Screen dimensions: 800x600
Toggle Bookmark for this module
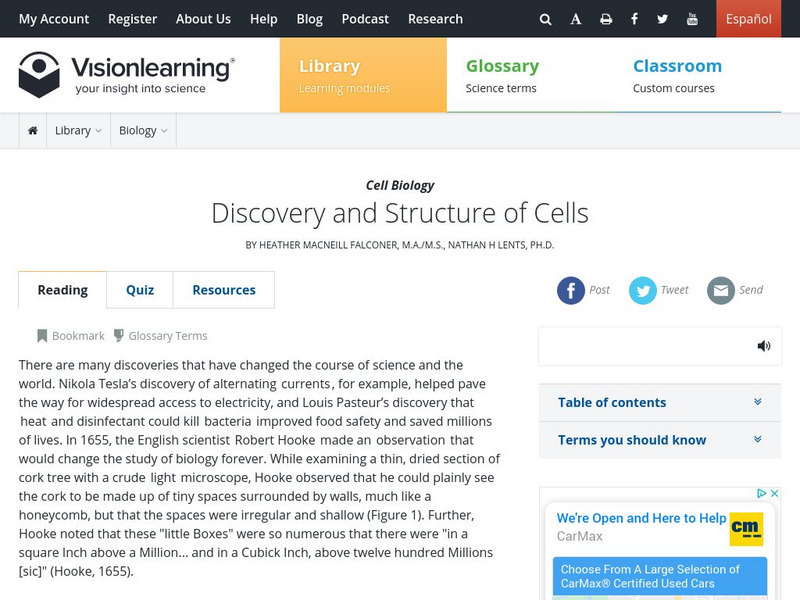(x=71, y=336)
